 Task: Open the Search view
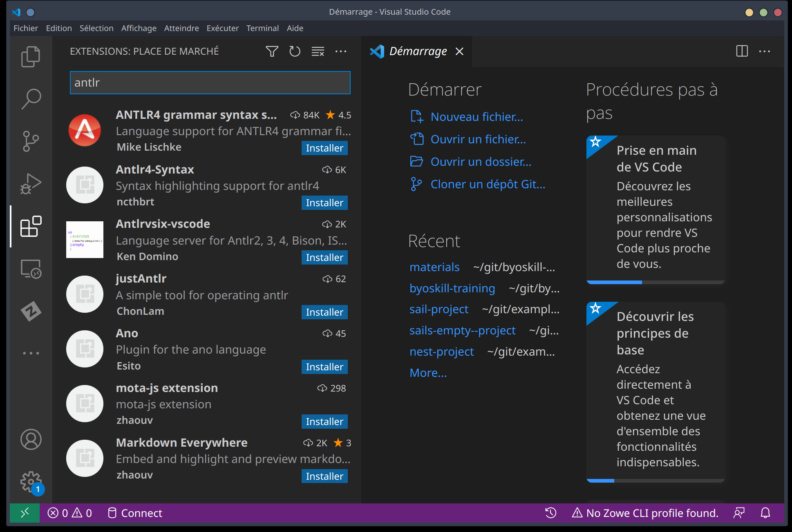tap(31, 98)
